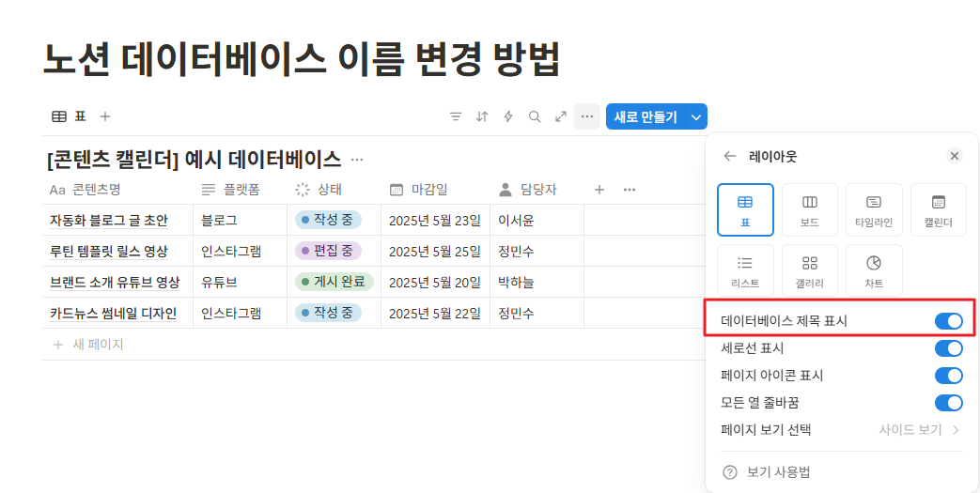Click the 새로 만들기 button

646,116
